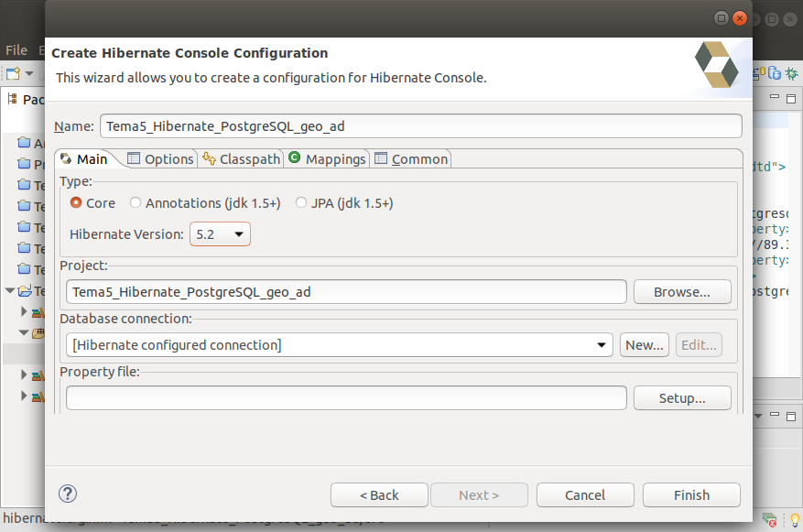Viewport: 803px width, 532px height.
Task: Open the Hibernate Version 5.2 dropdown
Action: click(x=220, y=234)
